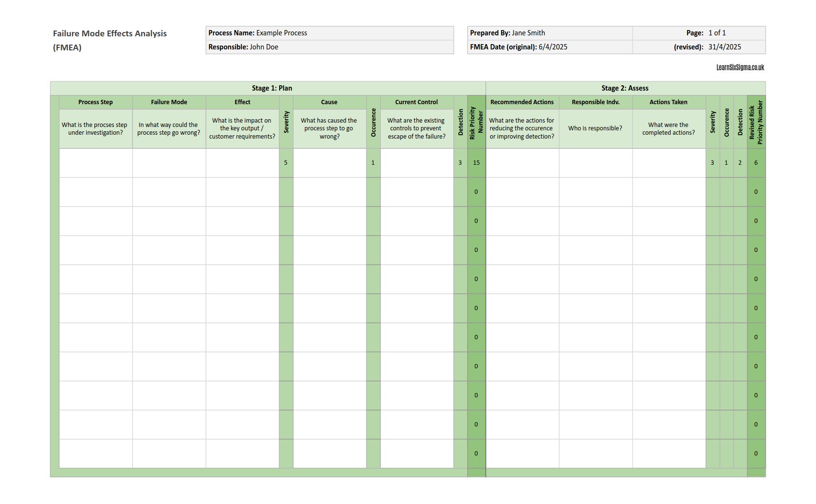Select the Risk Priority Number cell showing 15

[476, 163]
